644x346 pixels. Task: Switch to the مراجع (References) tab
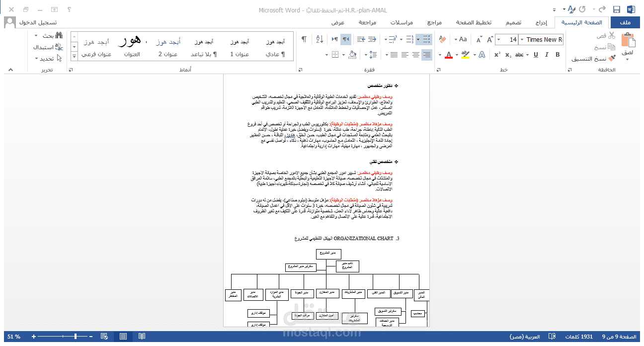pyautogui.click(x=434, y=22)
